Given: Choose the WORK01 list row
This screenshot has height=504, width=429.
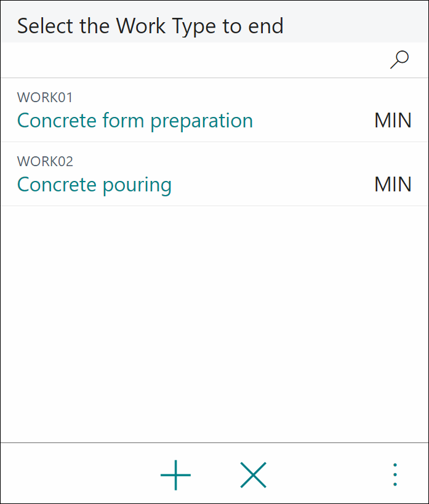Looking at the screenshot, I should [214, 110].
